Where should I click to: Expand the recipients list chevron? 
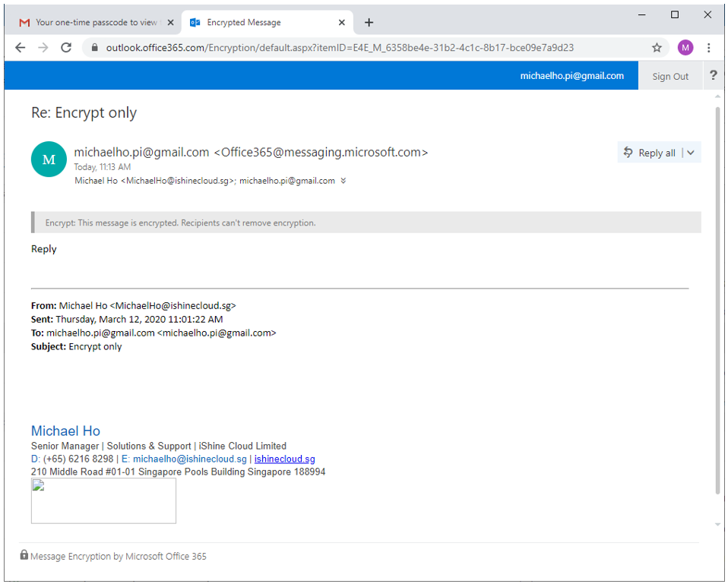343,181
